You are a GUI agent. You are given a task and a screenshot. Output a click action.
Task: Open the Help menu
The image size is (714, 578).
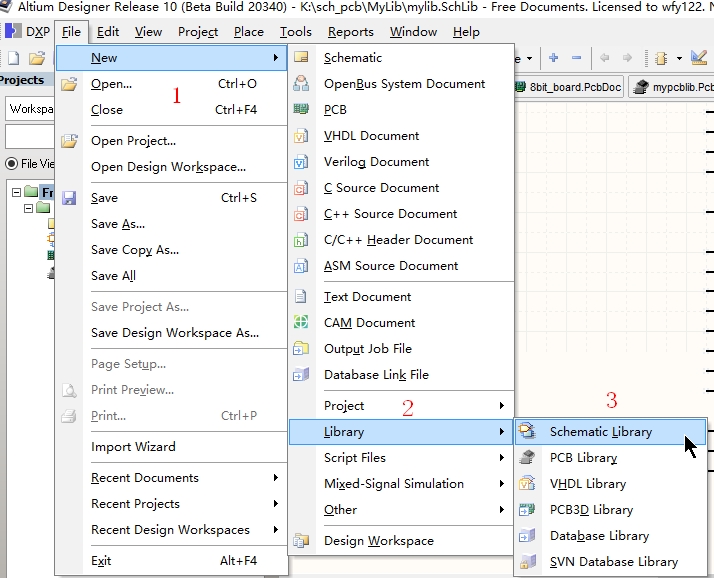point(466,32)
